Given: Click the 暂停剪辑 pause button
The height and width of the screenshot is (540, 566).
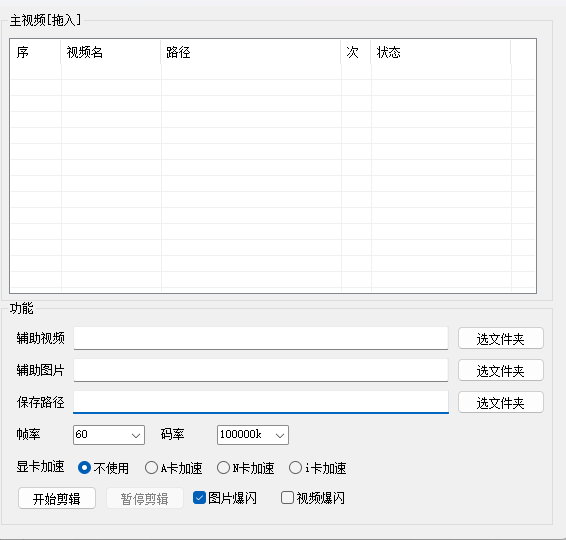Looking at the screenshot, I should pos(145,498).
